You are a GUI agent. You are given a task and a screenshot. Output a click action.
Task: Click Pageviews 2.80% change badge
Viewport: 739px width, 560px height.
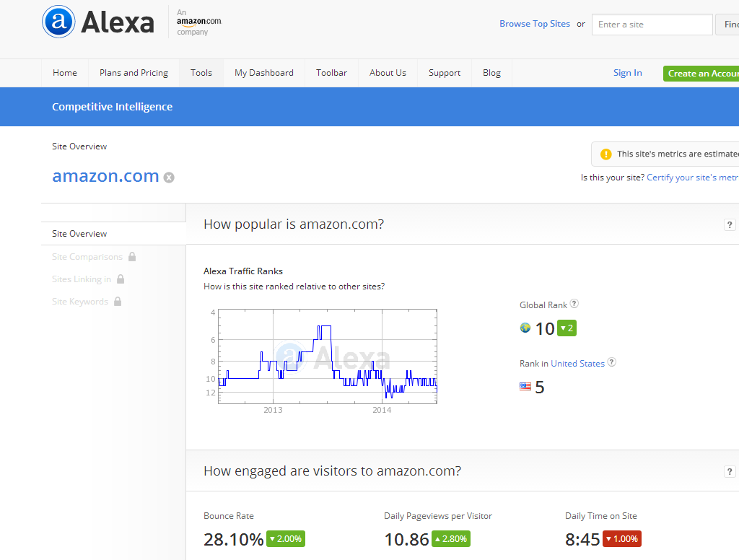[x=451, y=539]
